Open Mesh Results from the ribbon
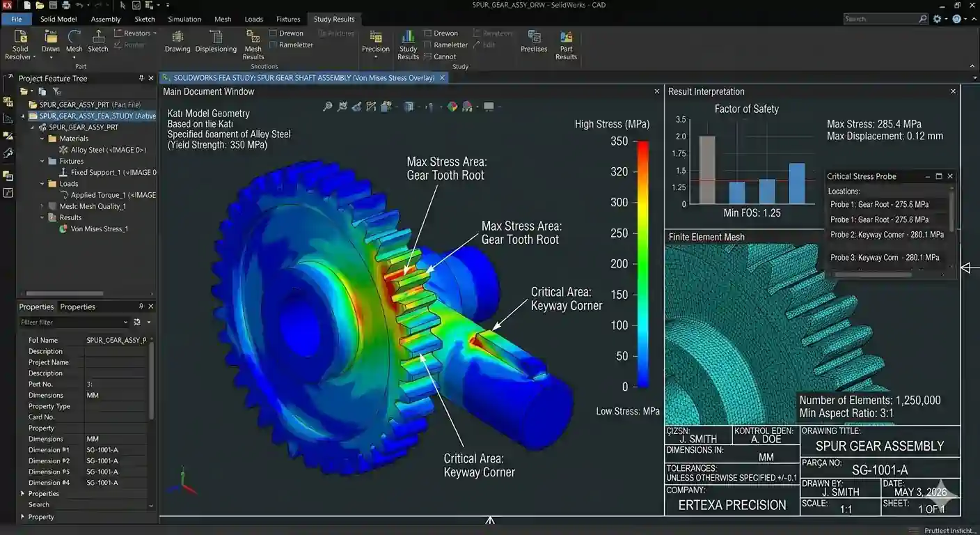Viewport: 980px width, 535px height. tap(253, 45)
